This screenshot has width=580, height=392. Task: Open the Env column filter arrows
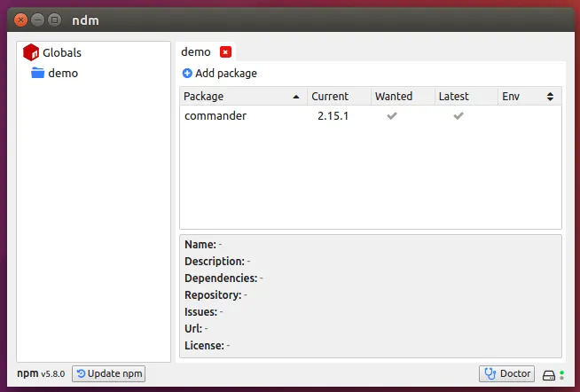(x=550, y=97)
